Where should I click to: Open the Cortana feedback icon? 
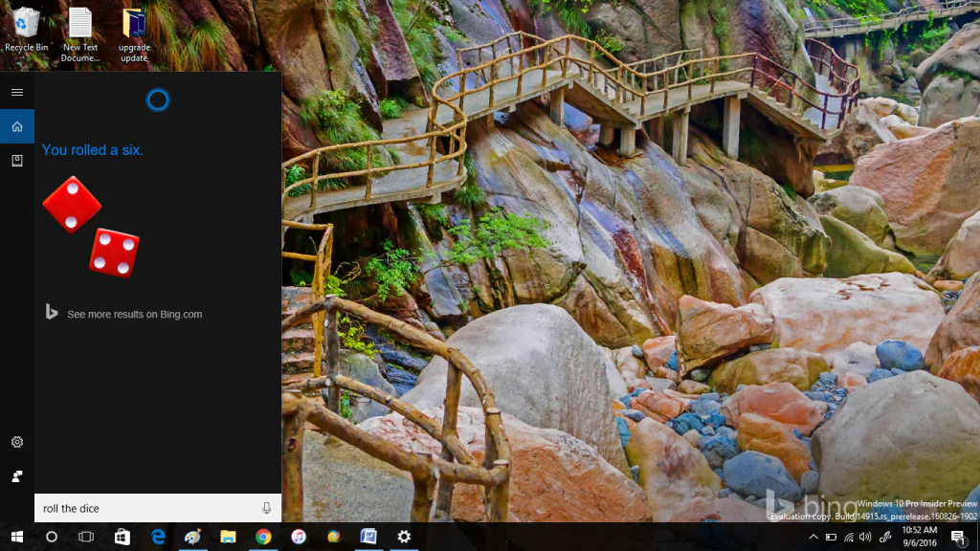pyautogui.click(x=17, y=476)
